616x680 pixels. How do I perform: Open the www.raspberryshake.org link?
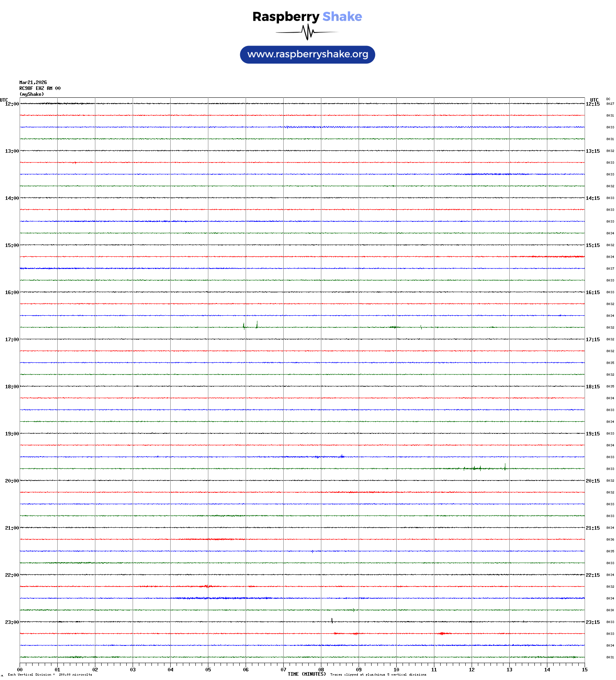(307, 55)
